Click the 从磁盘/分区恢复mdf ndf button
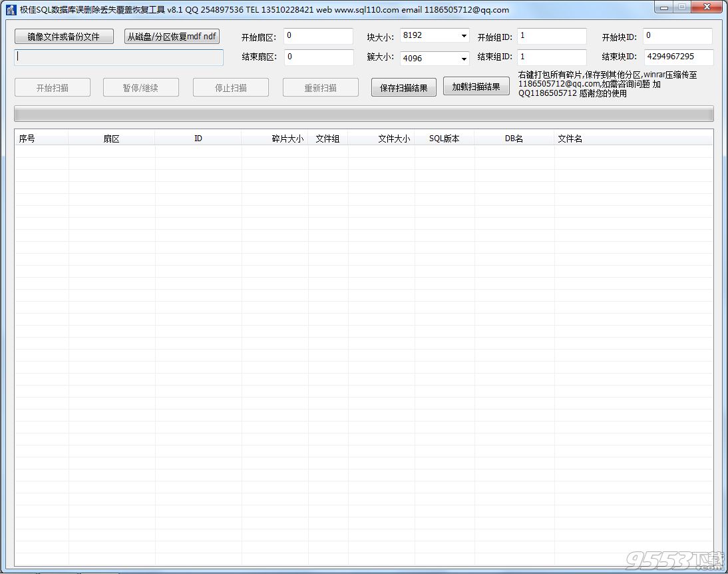The image size is (728, 574). coord(172,37)
